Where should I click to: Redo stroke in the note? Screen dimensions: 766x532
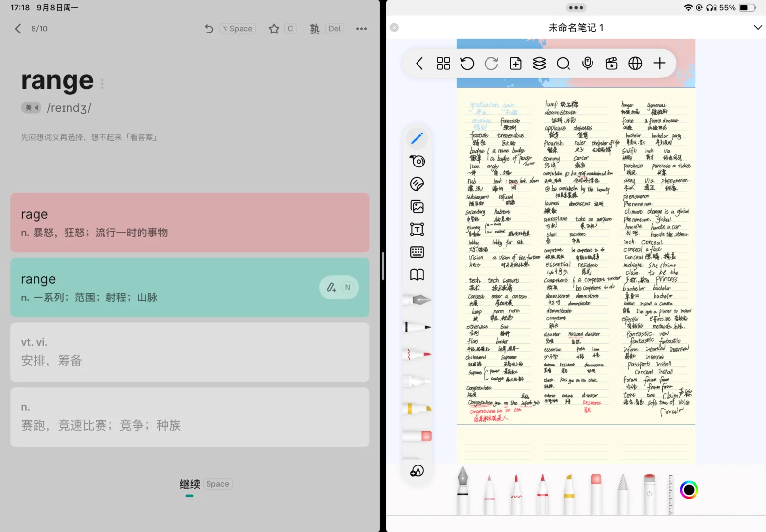pyautogui.click(x=491, y=64)
